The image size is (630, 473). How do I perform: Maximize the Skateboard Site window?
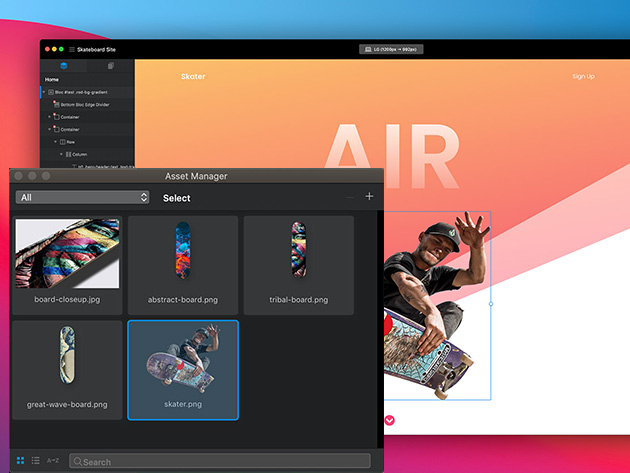coord(61,49)
